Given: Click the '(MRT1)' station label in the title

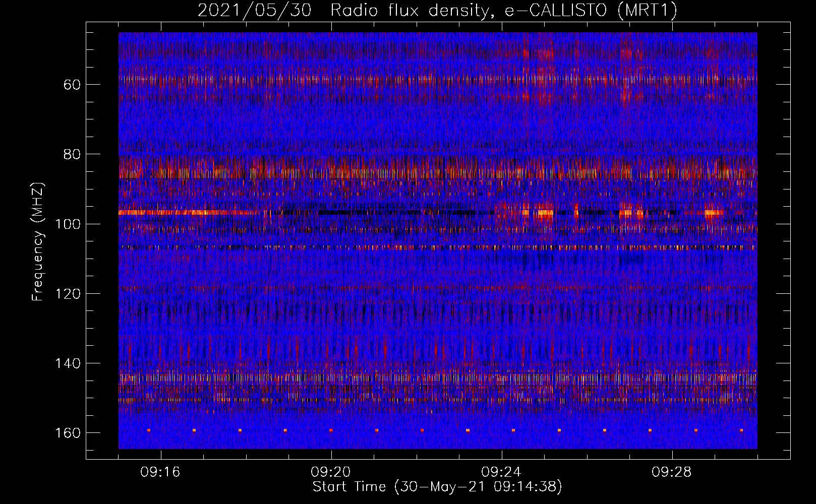Looking at the screenshot, I should (x=647, y=11).
